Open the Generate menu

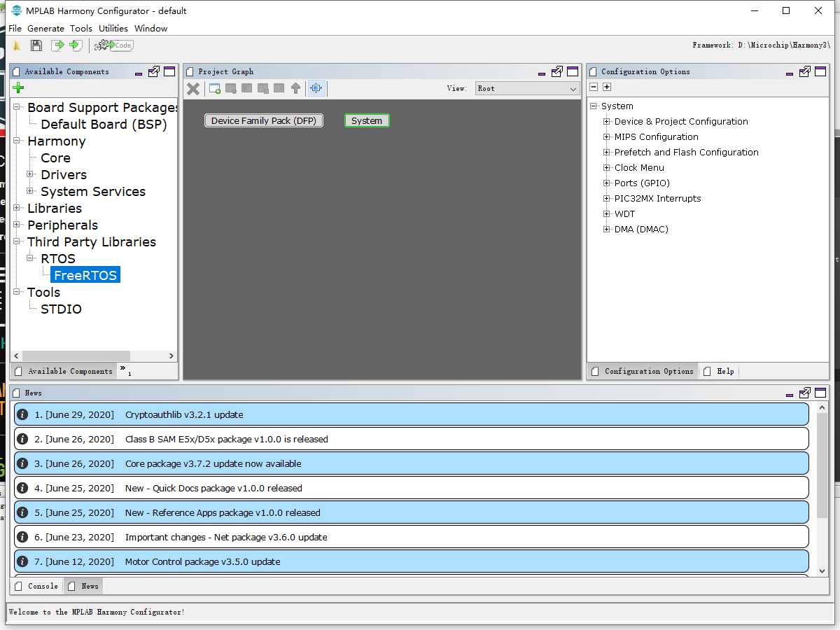point(45,29)
